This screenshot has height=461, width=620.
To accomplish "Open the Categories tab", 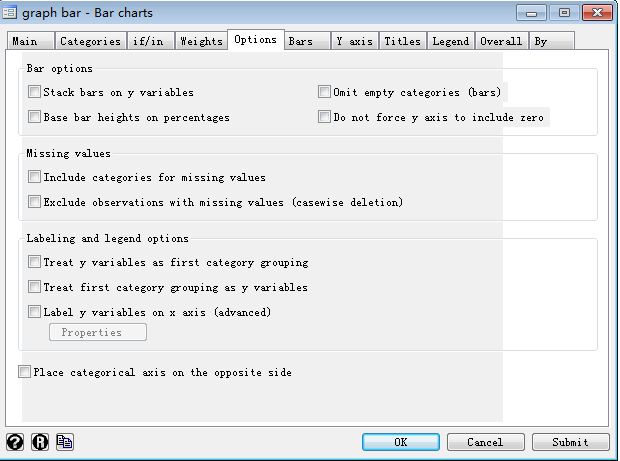I will pos(90,42).
